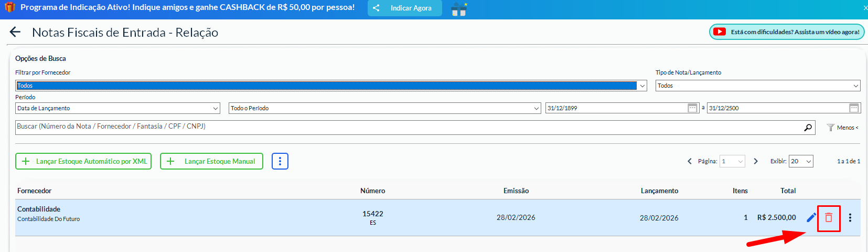Open the Tipo de Nota/Lançamento dropdown

pos(757,86)
